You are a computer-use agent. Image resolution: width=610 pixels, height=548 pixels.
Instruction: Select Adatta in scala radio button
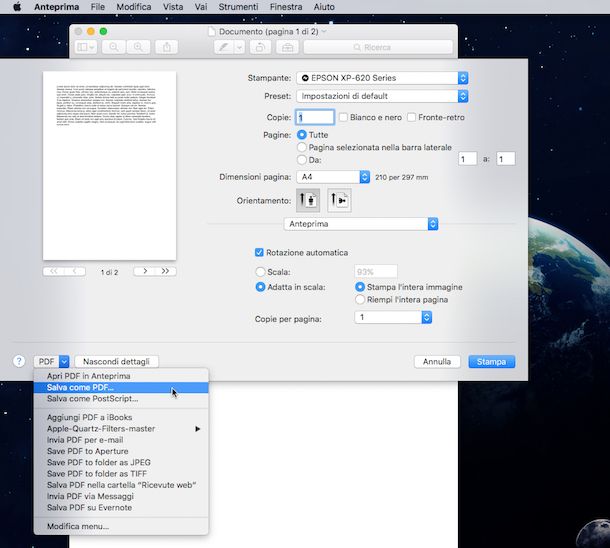[x=260, y=287]
